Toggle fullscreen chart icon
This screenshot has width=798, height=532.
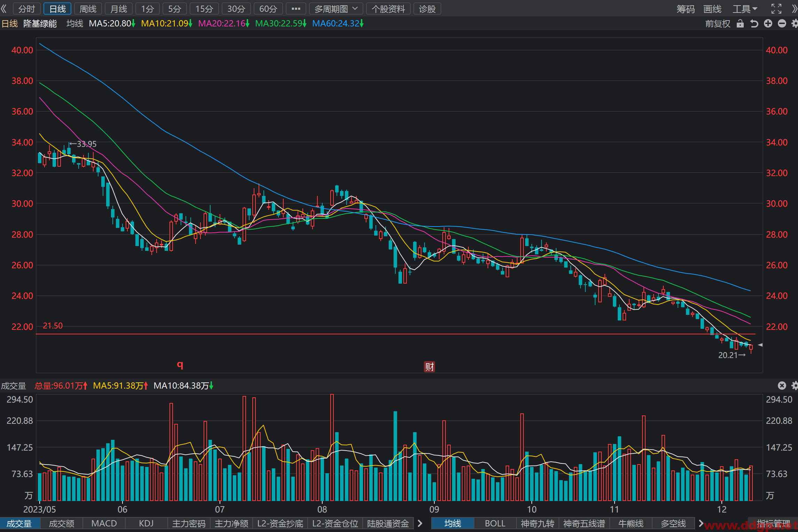click(776, 9)
